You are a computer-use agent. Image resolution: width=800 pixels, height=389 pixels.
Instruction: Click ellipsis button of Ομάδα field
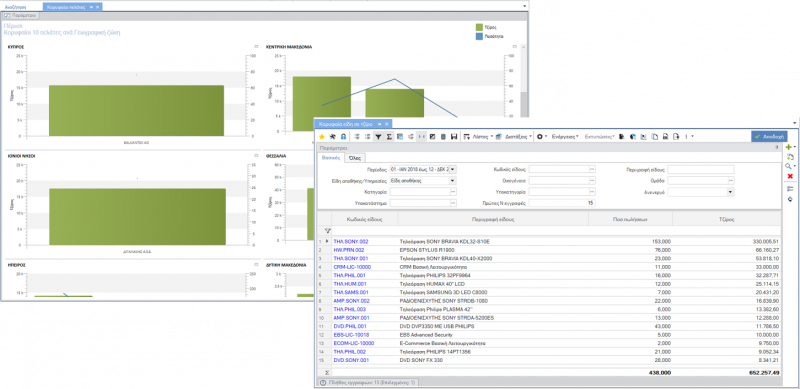click(731, 180)
